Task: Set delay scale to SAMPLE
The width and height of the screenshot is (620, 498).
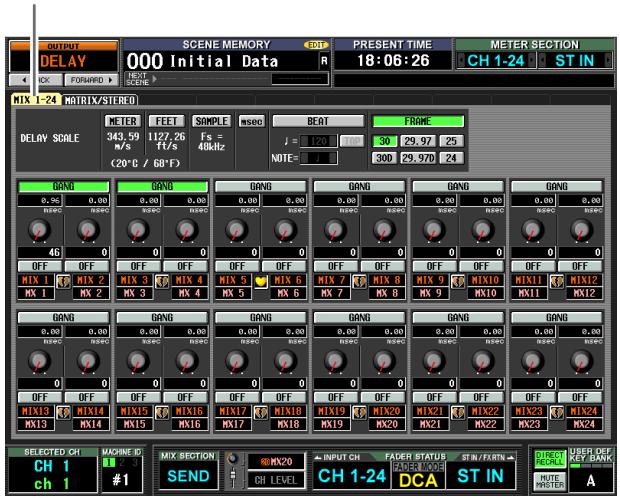Action: 212,121
